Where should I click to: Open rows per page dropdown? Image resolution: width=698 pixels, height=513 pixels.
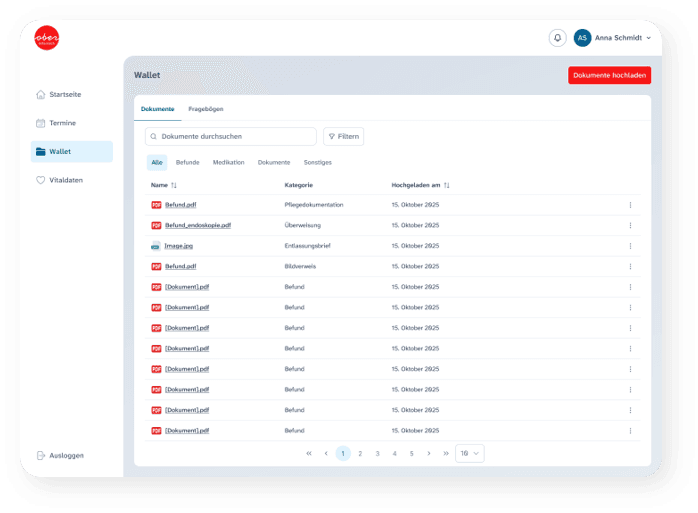pos(470,453)
